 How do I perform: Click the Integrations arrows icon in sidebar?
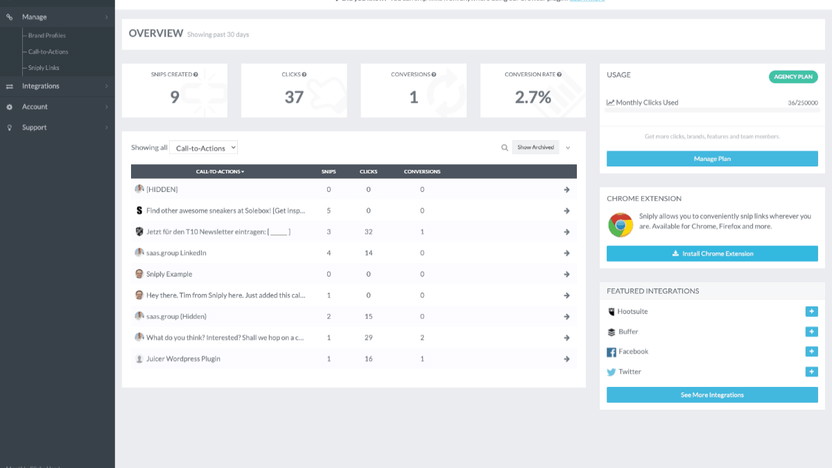[10, 86]
